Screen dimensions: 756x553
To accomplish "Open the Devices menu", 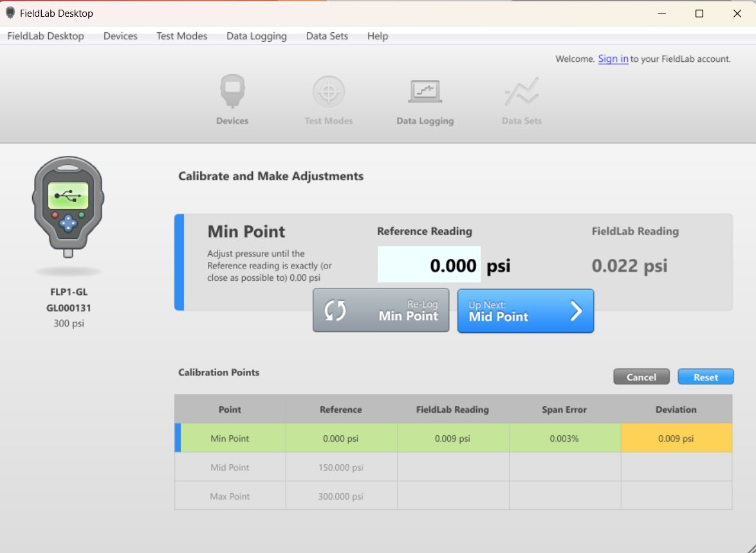I will 120,36.
